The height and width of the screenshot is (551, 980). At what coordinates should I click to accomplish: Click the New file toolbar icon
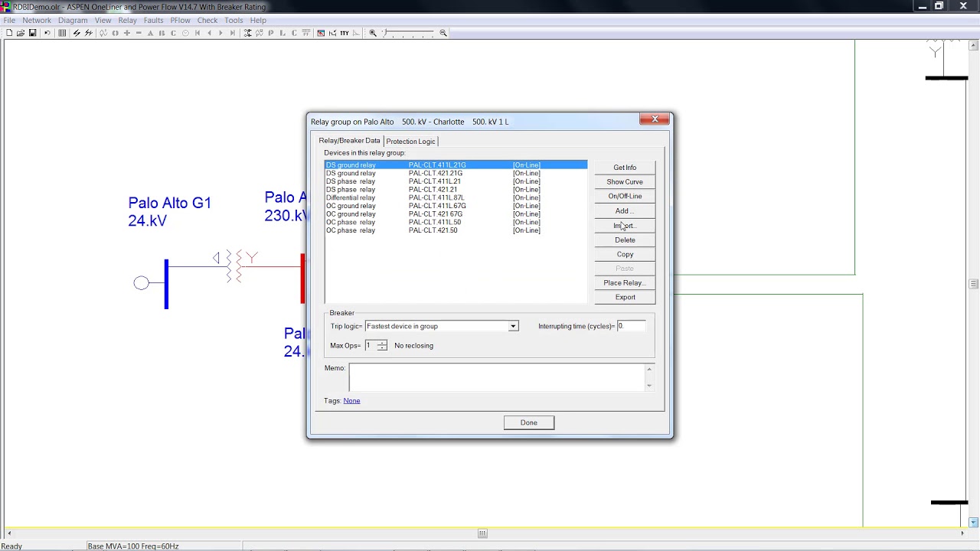point(8,33)
